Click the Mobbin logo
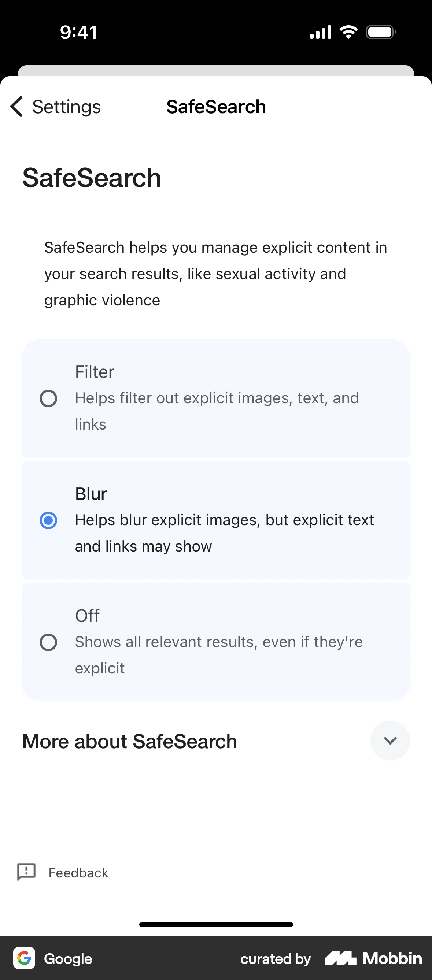This screenshot has height=980, width=432. [373, 958]
